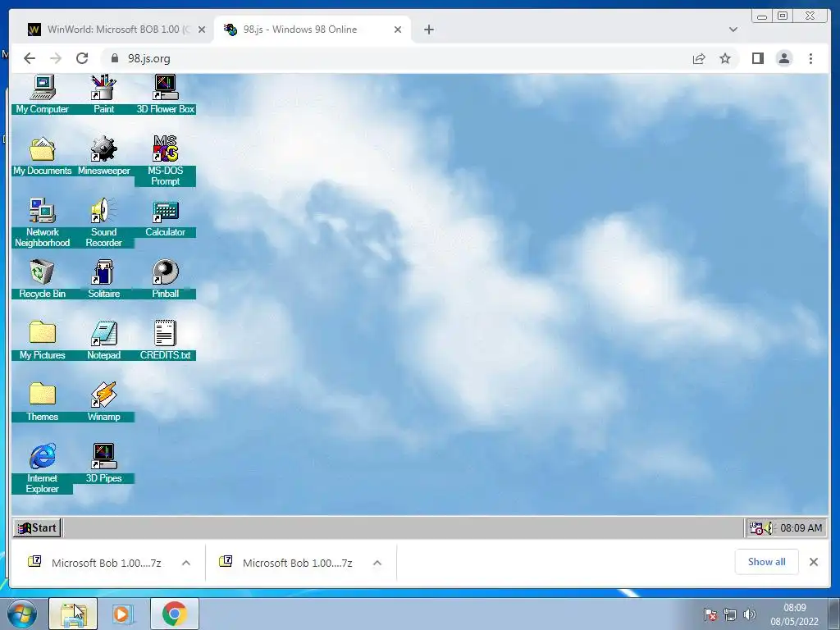This screenshot has height=630, width=840.
Task: Go forward in Chrome
Action: (x=56, y=58)
